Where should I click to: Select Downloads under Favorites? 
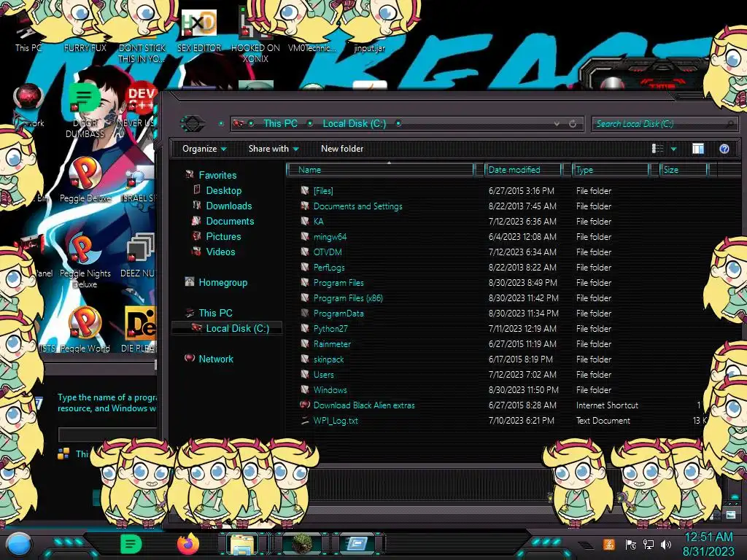[x=228, y=206]
